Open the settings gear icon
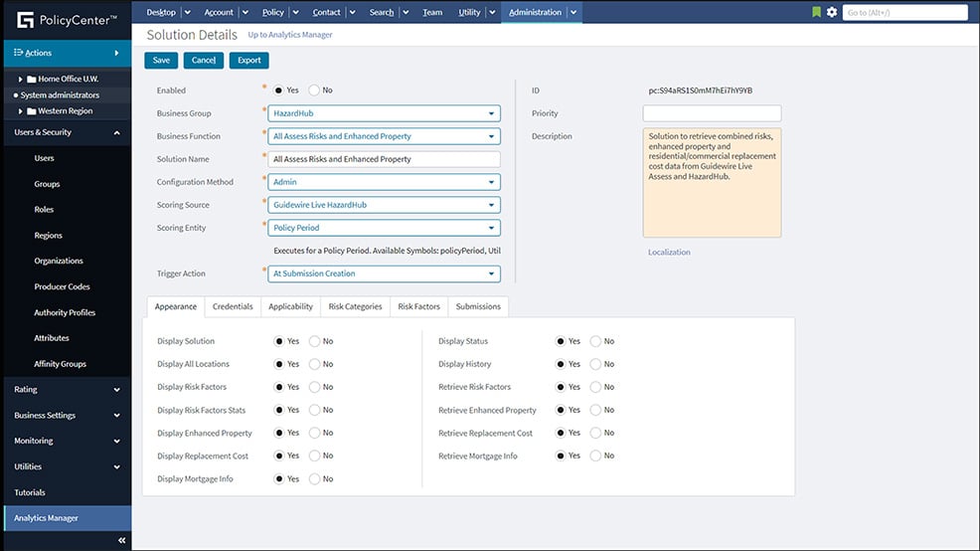 [x=832, y=12]
